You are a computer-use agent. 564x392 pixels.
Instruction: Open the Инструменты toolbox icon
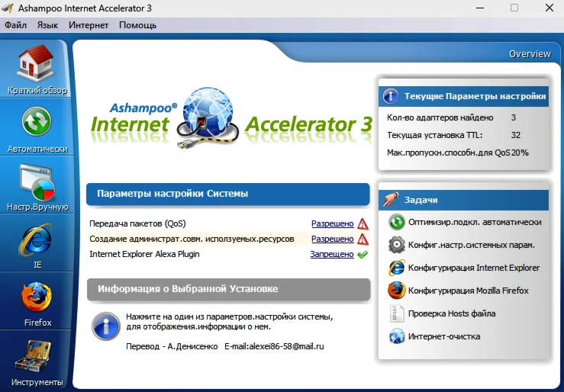click(34, 357)
